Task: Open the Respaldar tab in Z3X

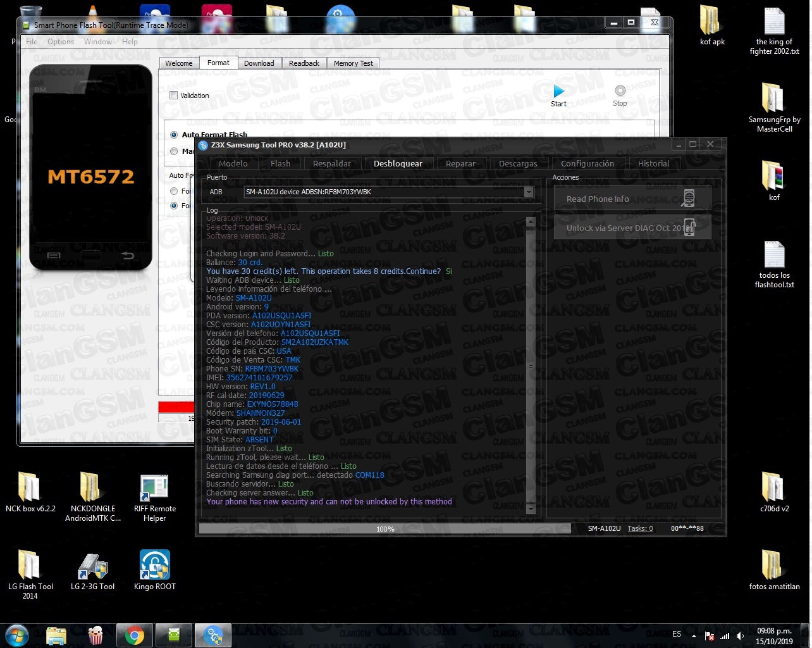Action: (x=332, y=163)
